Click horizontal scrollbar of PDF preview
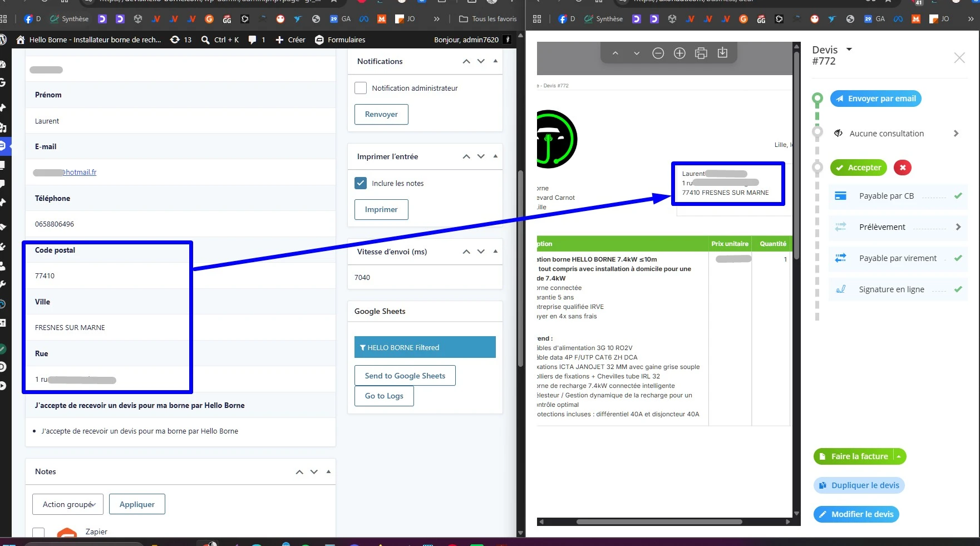This screenshot has height=546, width=980. click(659, 522)
